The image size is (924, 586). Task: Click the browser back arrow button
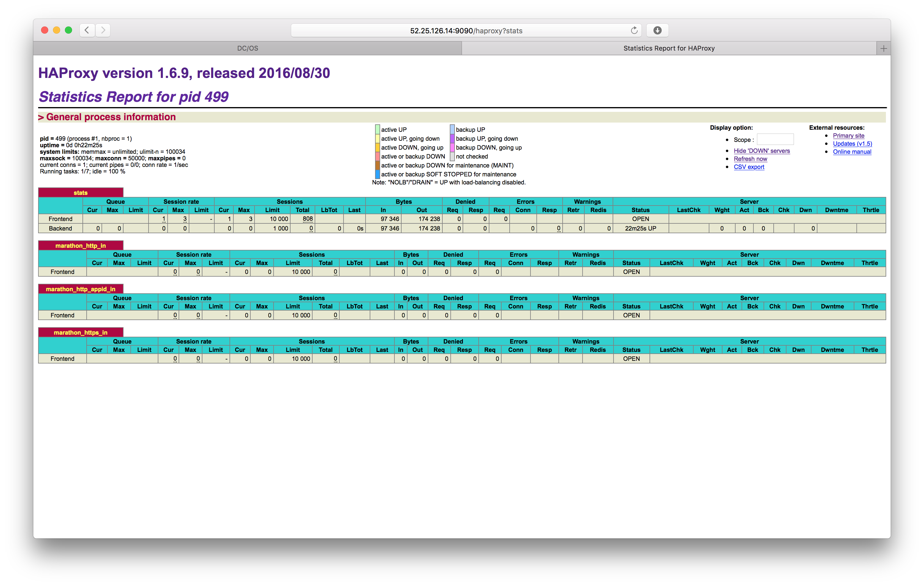click(x=87, y=30)
